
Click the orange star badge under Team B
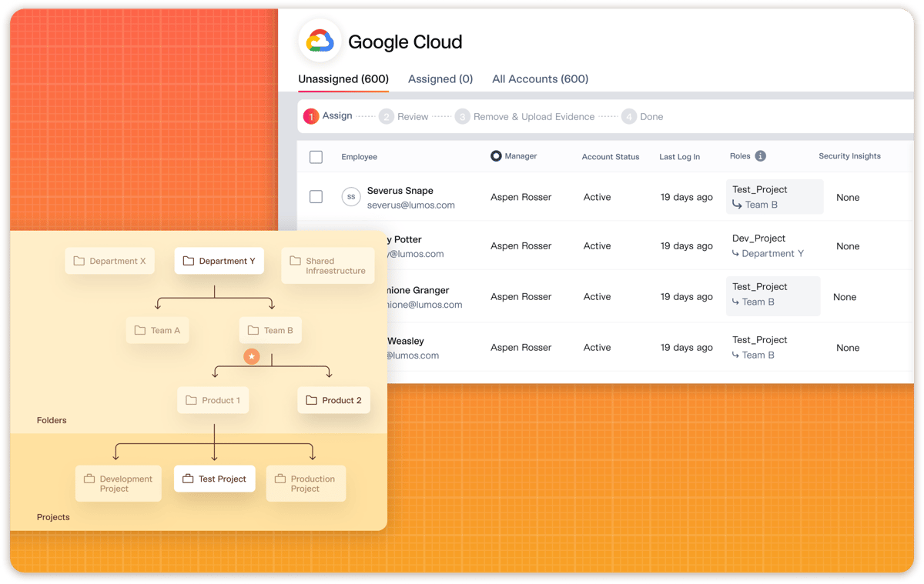(x=251, y=356)
